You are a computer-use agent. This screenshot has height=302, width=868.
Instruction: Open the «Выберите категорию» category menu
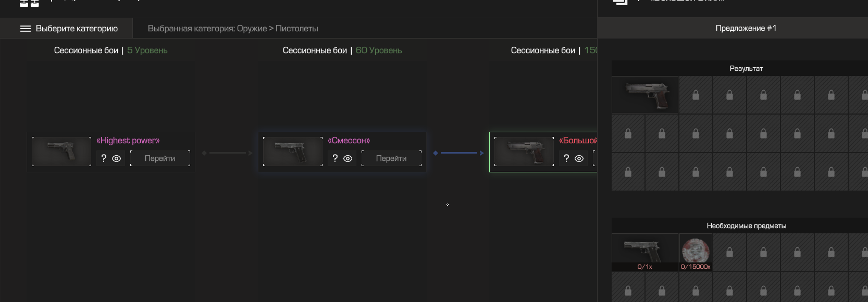(x=67, y=29)
